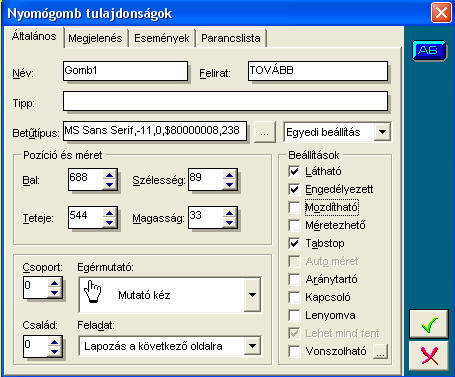The width and height of the screenshot is (455, 377).
Task: Decrease the Szélesség value with down arrow
Action: coord(229,185)
